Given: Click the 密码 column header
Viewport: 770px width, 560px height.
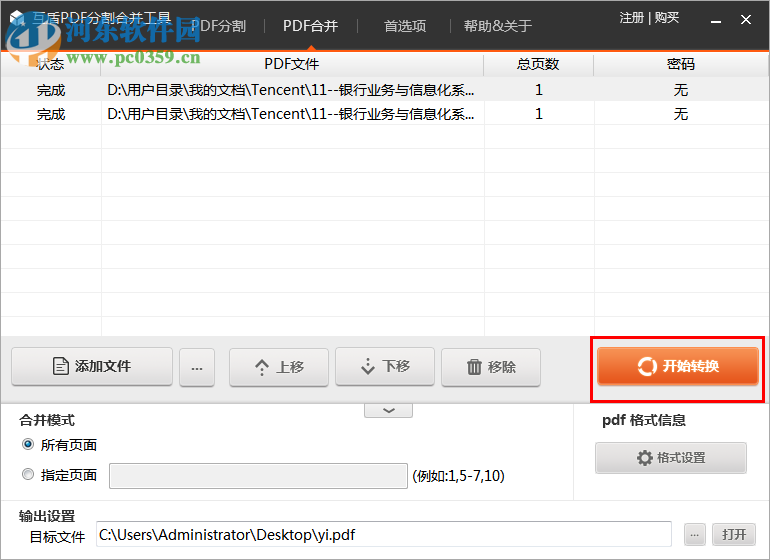Looking at the screenshot, I should pos(681,64).
